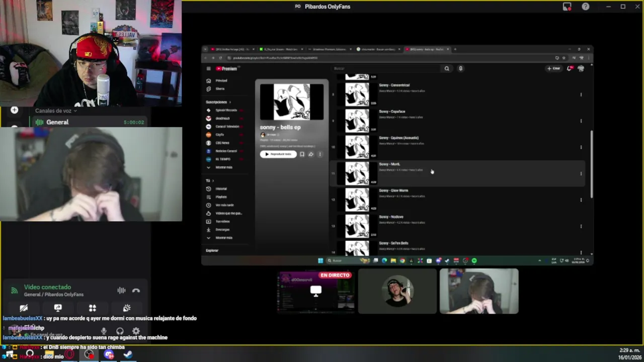Image resolution: width=644 pixels, height=362 pixels.
Task: Disconnect from Discord voice call
Action: [136, 291]
